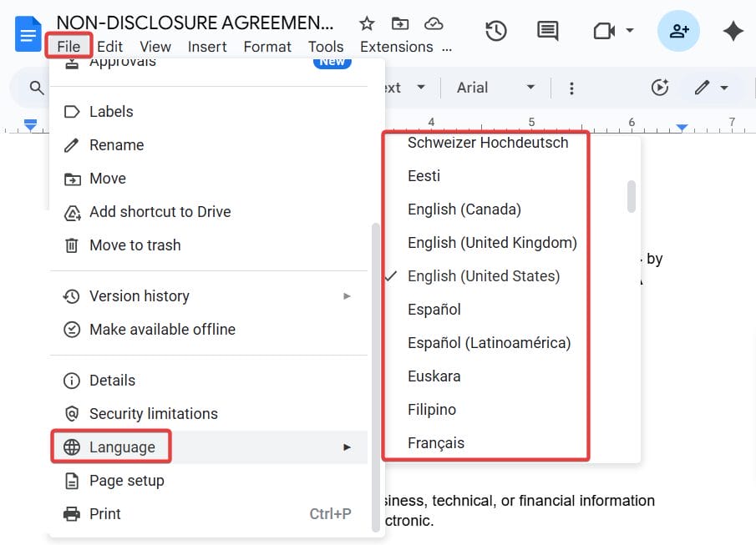Open the Arial font dropdown
This screenshot has height=545, width=756.
coord(496,88)
